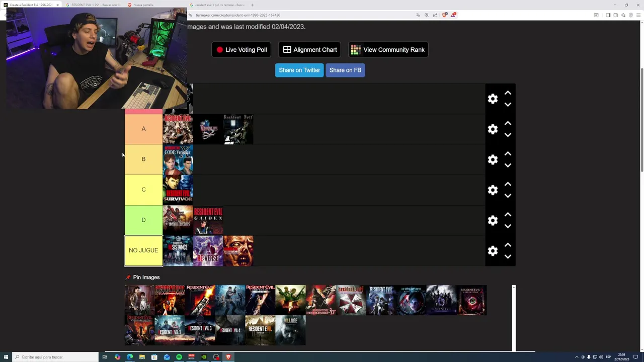This screenshot has width=644, height=362.
Task: Click the Brave Shields lion icon
Action: coord(444,15)
